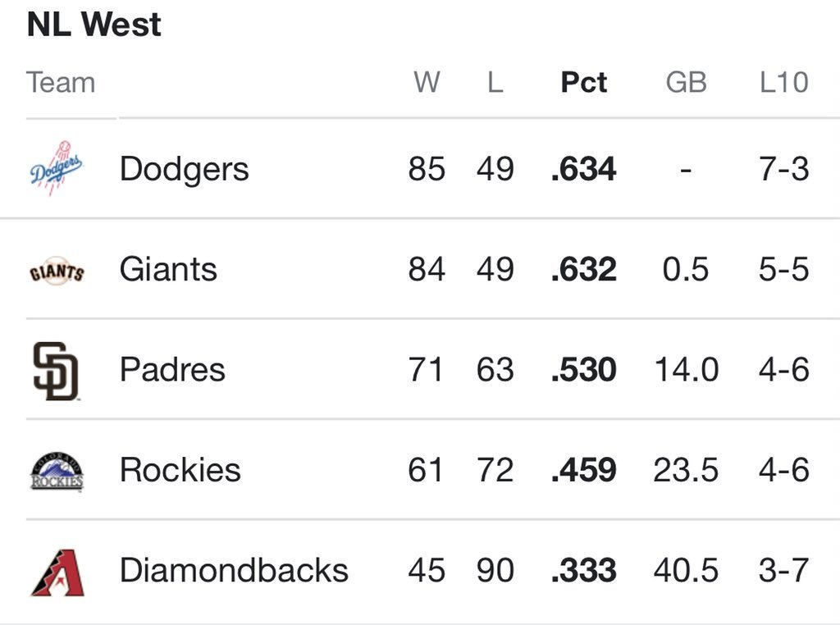Image resolution: width=840 pixels, height=625 pixels.
Task: Select the Padres team name
Action: point(172,370)
